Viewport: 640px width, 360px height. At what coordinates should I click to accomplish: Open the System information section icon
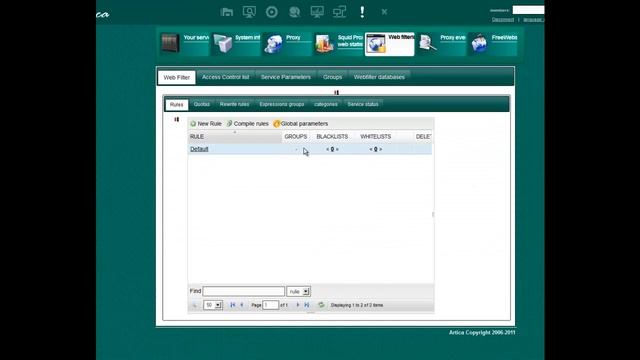(223, 44)
